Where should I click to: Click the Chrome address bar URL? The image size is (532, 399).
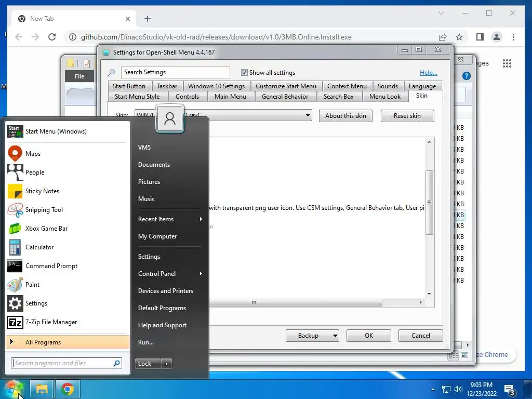click(x=216, y=37)
